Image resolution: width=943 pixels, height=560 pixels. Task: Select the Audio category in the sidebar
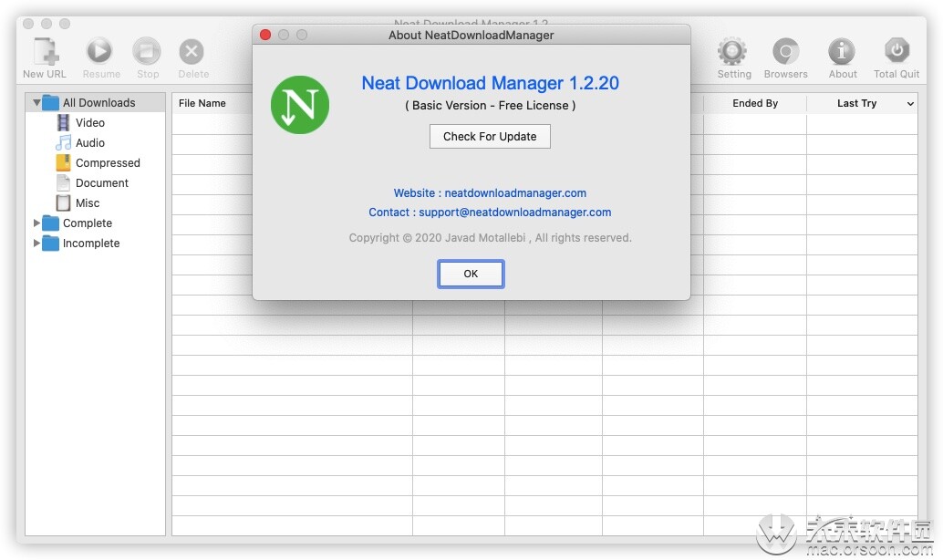(x=90, y=142)
